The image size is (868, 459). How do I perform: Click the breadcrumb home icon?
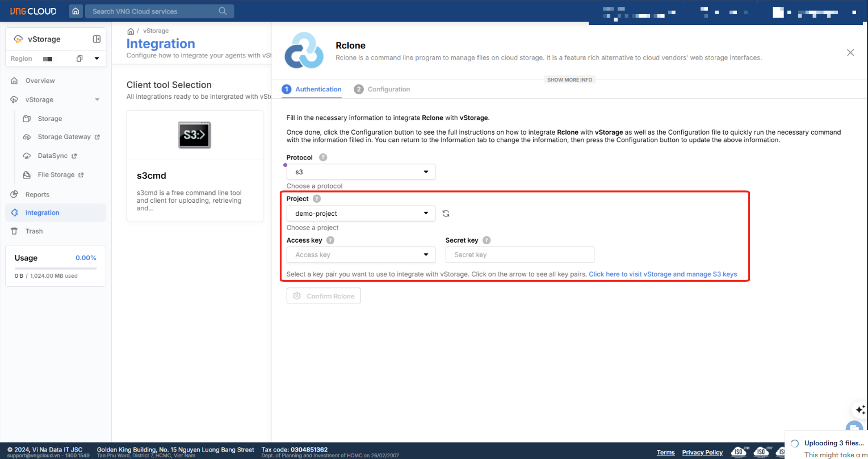coord(131,31)
